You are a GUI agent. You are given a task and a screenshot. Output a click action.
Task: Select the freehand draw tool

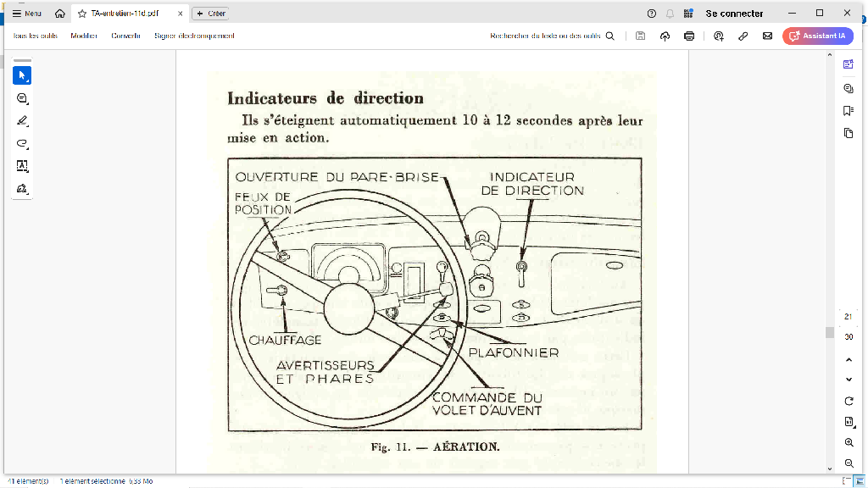(x=22, y=143)
